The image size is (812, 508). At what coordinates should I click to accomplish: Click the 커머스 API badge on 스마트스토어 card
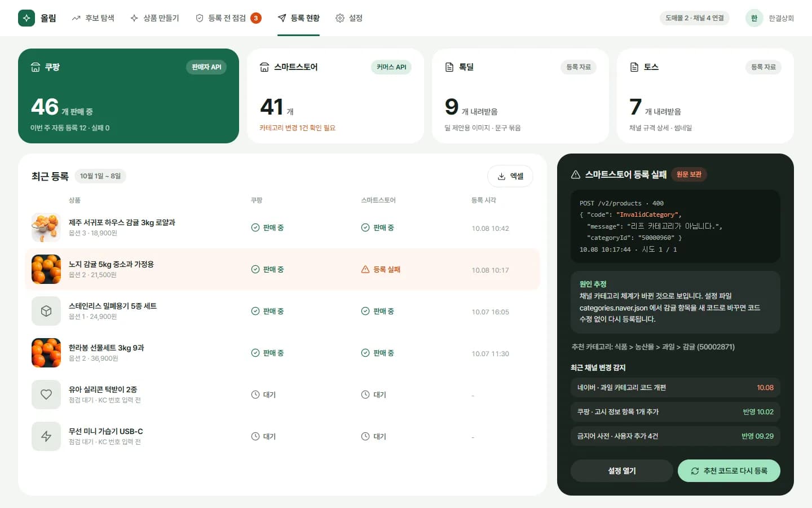[x=391, y=67]
